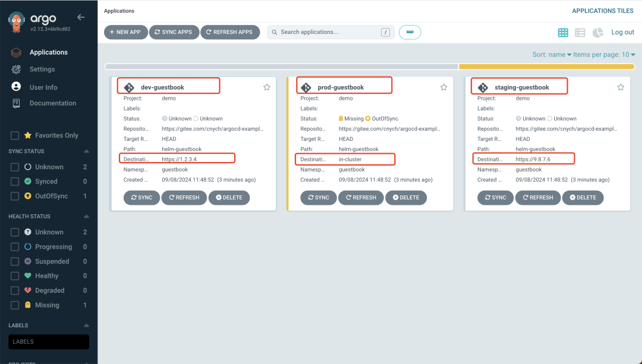
Task: Click the staging-guestbook git source icon
Action: point(483,87)
